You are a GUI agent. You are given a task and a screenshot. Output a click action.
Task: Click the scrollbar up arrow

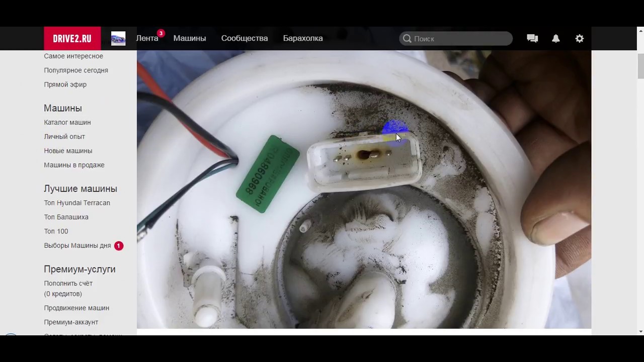640,30
